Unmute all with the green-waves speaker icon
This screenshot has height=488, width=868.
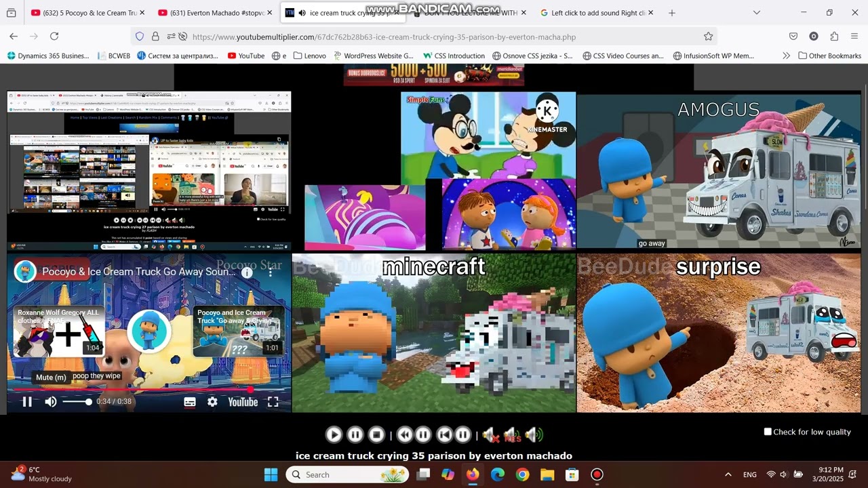point(534,435)
